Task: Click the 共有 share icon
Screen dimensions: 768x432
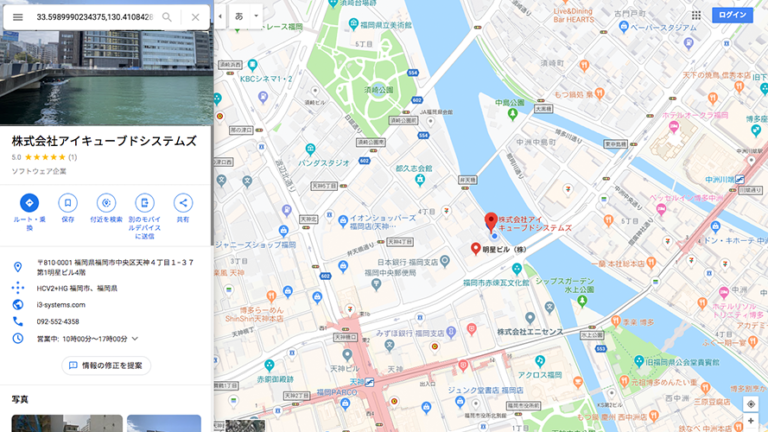Action: [x=183, y=203]
